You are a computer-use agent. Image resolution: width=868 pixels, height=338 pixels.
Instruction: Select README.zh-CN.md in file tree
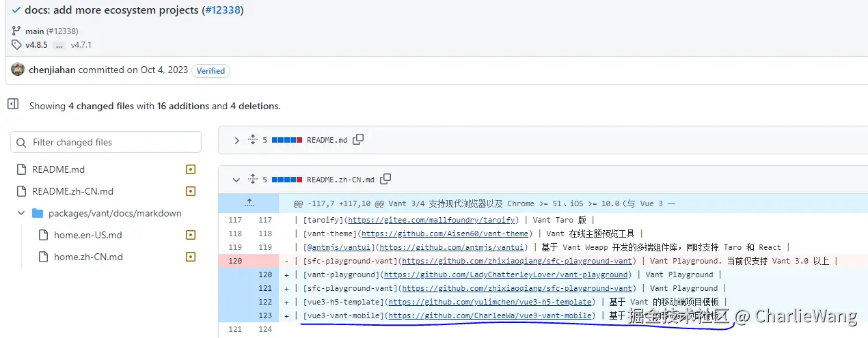point(72,191)
